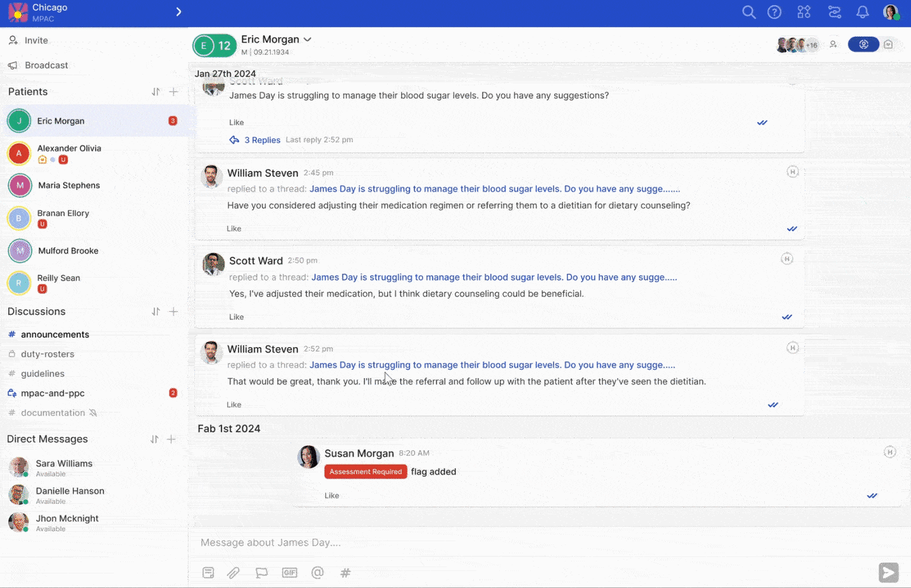Image resolution: width=911 pixels, height=588 pixels.
Task: Click the notifications bell icon
Action: pos(862,13)
